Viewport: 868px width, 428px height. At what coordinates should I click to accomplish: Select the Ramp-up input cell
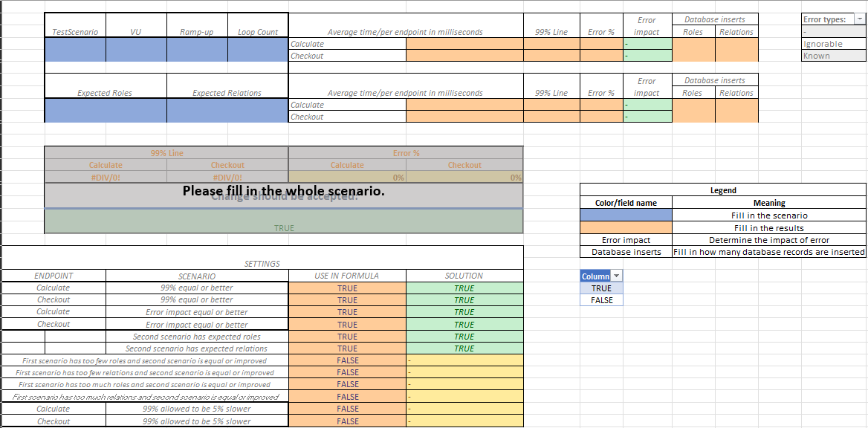[x=197, y=49]
